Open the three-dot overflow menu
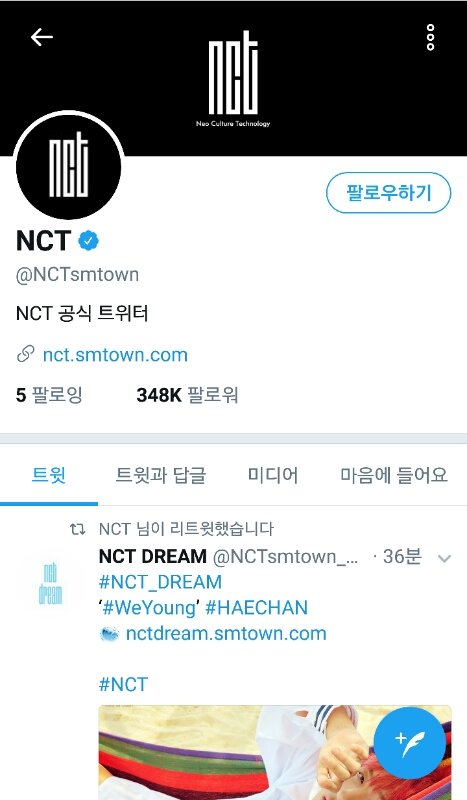This screenshot has width=467, height=800. 430,37
